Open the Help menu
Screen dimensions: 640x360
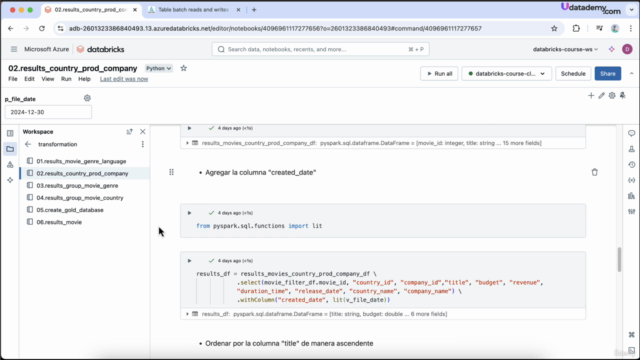[84, 79]
